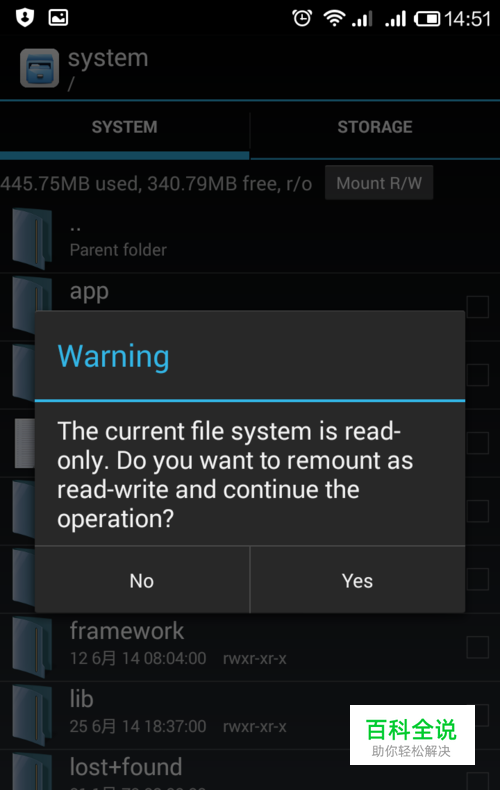The width and height of the screenshot is (500, 790).
Task: Tick the checkbox for the framework folder
Action: 477,647
